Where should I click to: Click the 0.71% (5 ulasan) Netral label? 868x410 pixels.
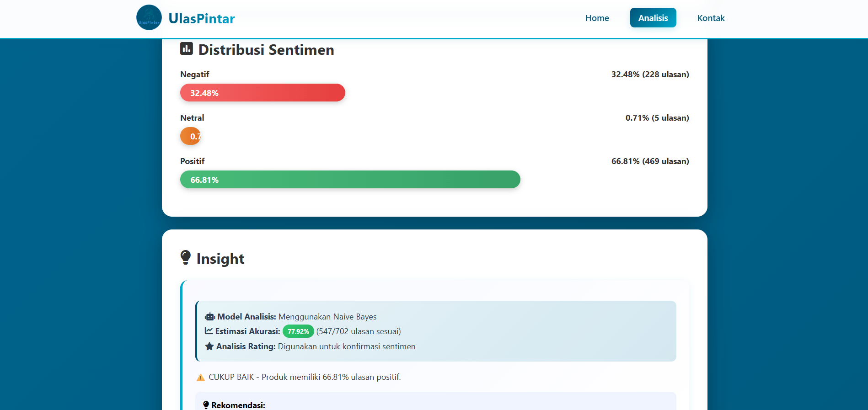657,117
